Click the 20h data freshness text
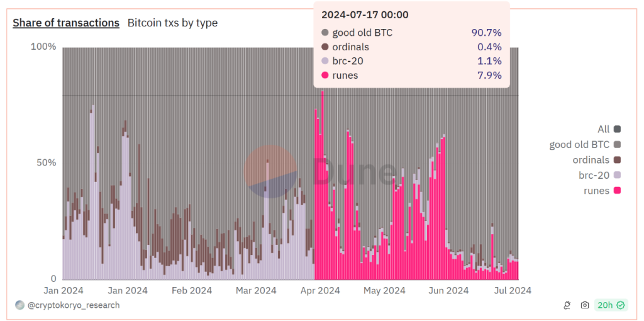 click(x=605, y=305)
